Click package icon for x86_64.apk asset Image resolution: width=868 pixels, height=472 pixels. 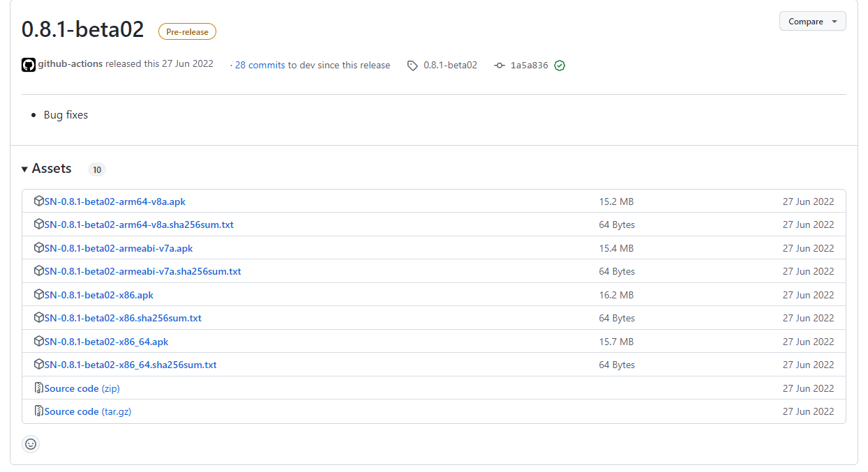pos(39,342)
